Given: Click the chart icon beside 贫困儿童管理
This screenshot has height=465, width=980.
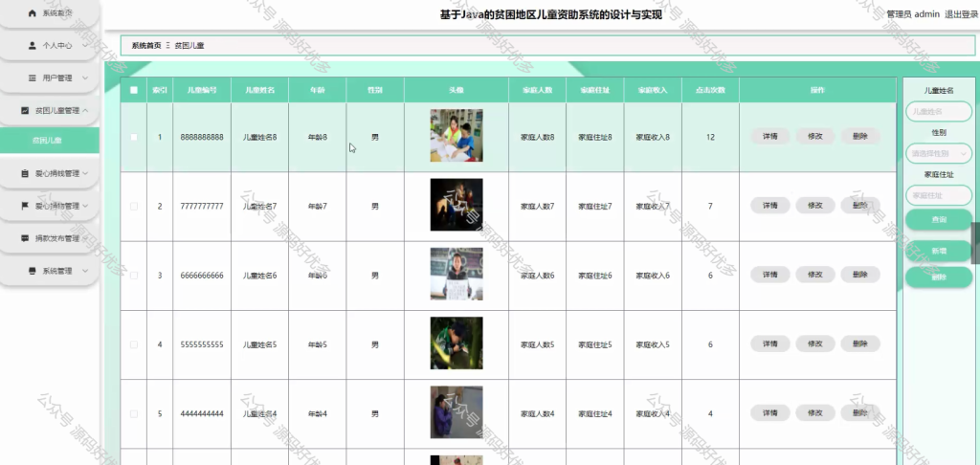Looking at the screenshot, I should click(25, 111).
